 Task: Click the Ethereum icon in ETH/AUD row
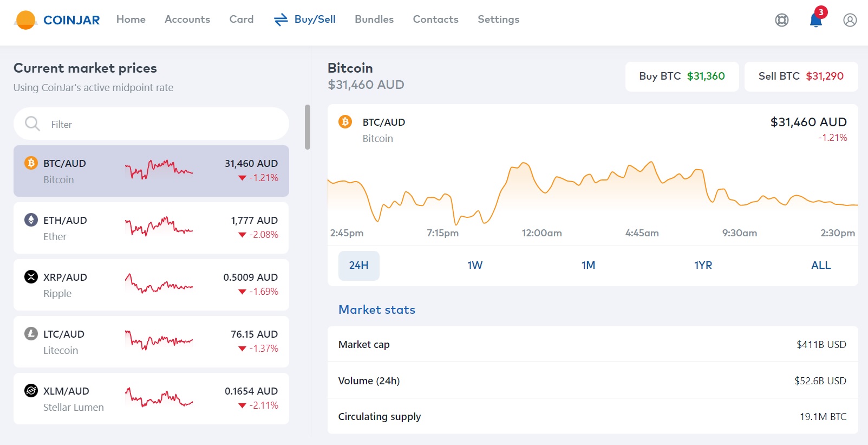31,220
